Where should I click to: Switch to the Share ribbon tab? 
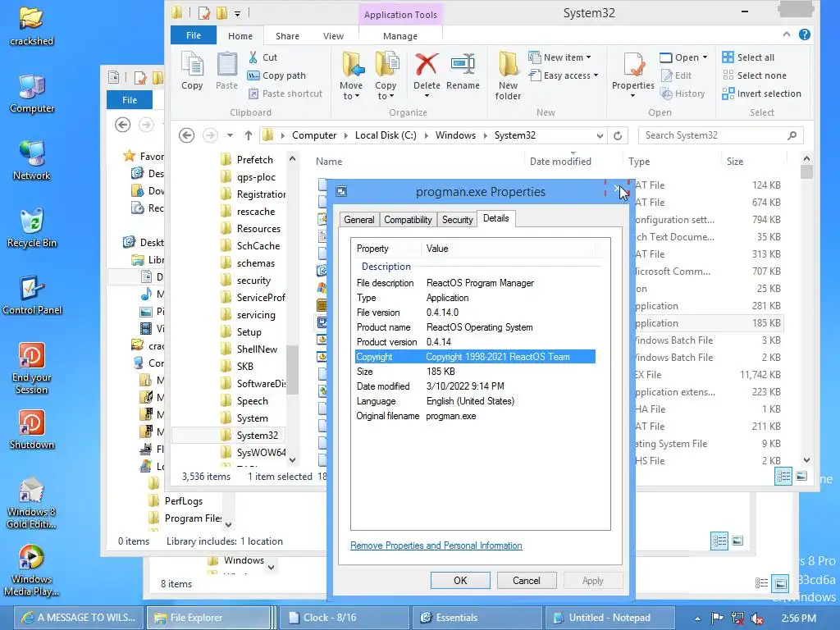click(x=287, y=36)
